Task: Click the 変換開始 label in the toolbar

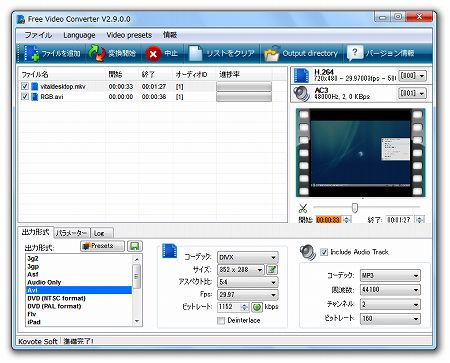Action: (x=122, y=53)
